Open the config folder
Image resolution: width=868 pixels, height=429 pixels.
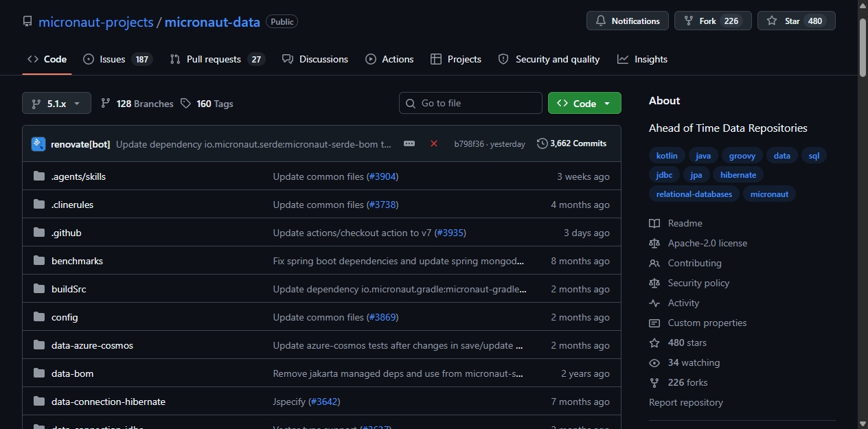pyautogui.click(x=65, y=317)
